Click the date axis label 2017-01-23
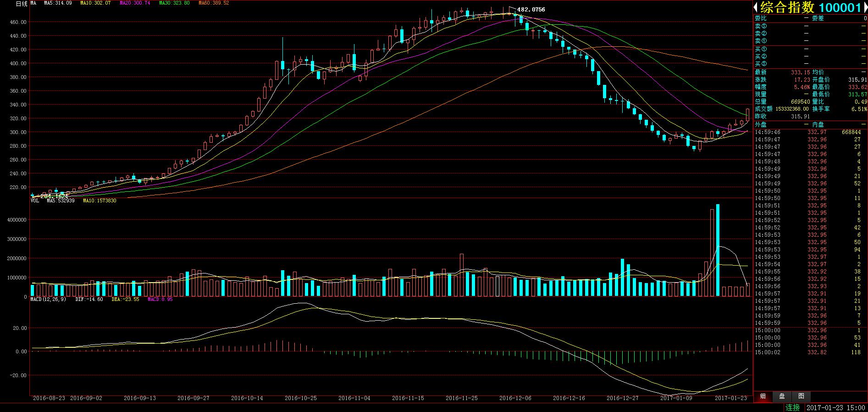The height and width of the screenshot is (412, 868). [731, 398]
